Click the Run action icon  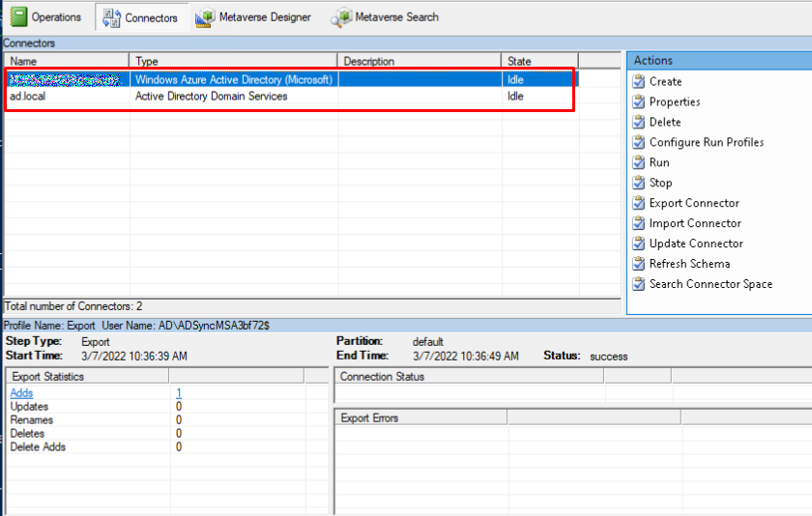coord(639,163)
